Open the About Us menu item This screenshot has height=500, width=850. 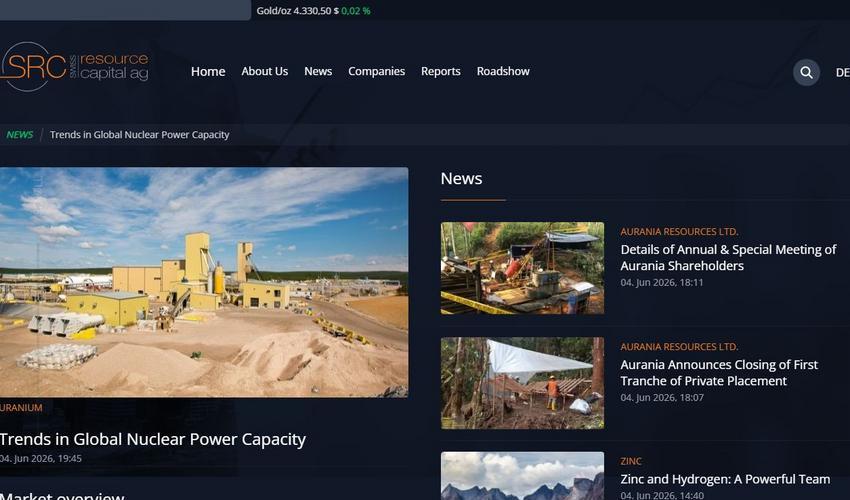tap(265, 71)
